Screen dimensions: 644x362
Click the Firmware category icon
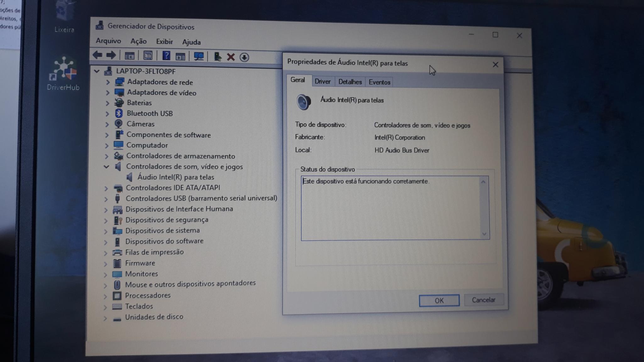point(117,263)
